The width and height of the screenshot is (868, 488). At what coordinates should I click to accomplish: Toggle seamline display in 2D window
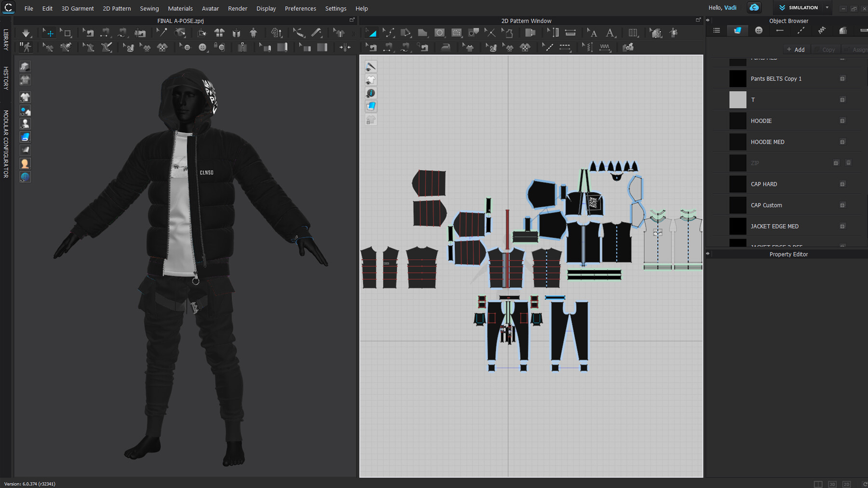point(371,66)
